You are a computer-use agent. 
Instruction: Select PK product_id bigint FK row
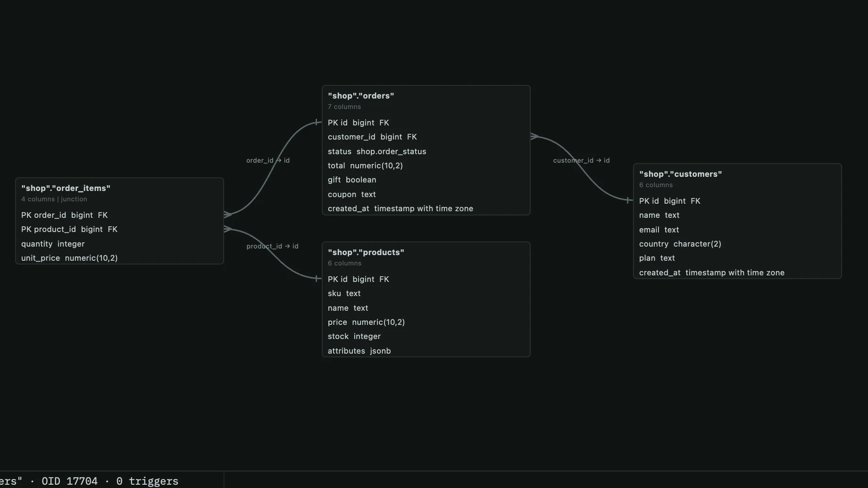click(x=119, y=229)
